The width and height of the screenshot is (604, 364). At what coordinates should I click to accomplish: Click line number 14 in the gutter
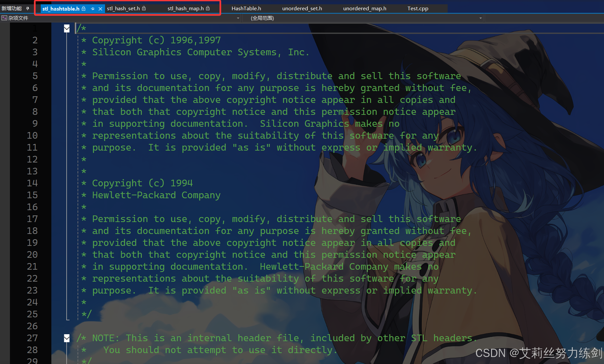click(x=32, y=183)
